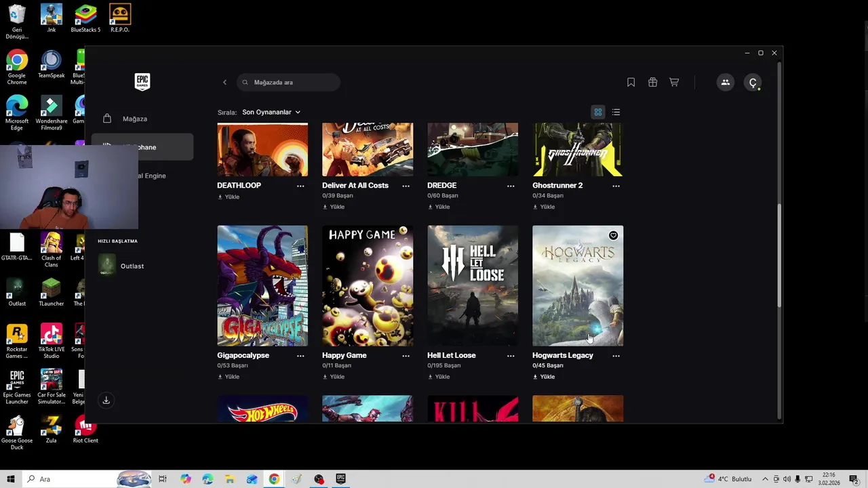Screen dimensions: 868x488
Task: Open the library tab in the sidebar
Action: pyautogui.click(x=142, y=147)
